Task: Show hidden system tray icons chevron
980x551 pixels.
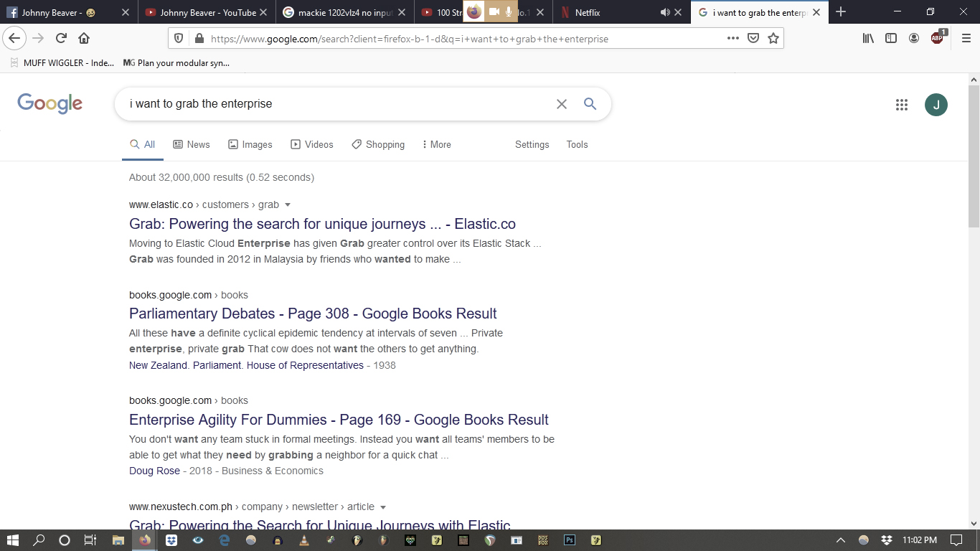Action: (841, 540)
